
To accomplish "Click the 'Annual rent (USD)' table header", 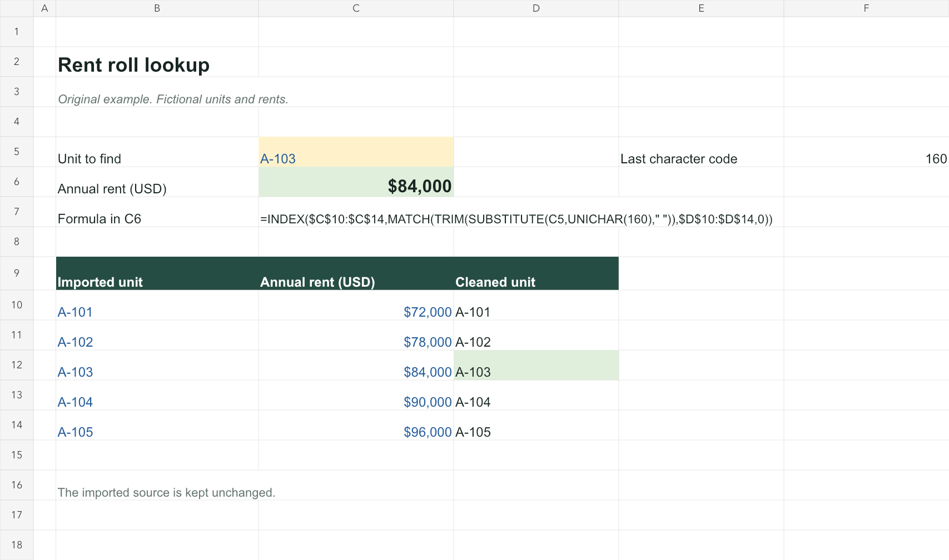I will coord(356,273).
